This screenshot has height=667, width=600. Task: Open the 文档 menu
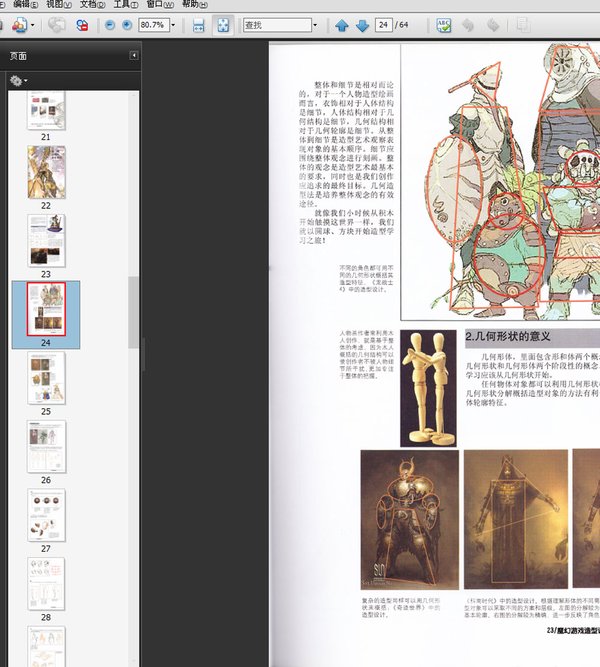coord(92,4)
